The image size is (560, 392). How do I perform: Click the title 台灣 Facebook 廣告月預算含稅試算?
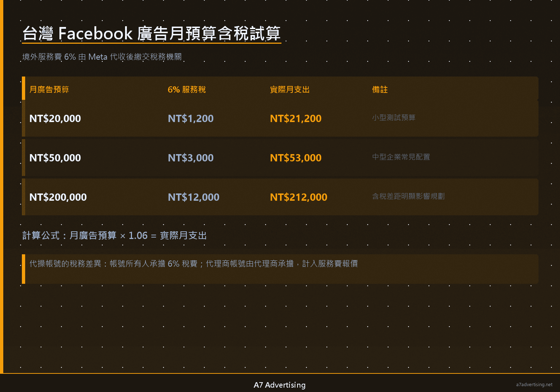click(x=151, y=34)
